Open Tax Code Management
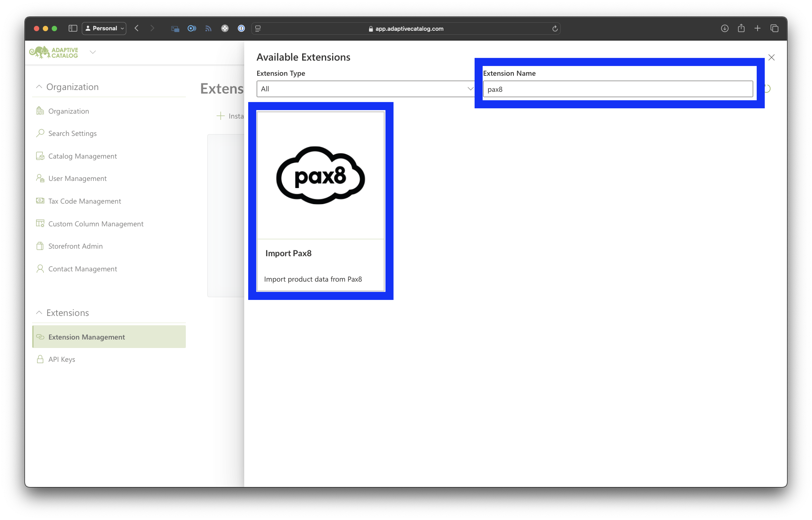This screenshot has width=812, height=520. [85, 201]
